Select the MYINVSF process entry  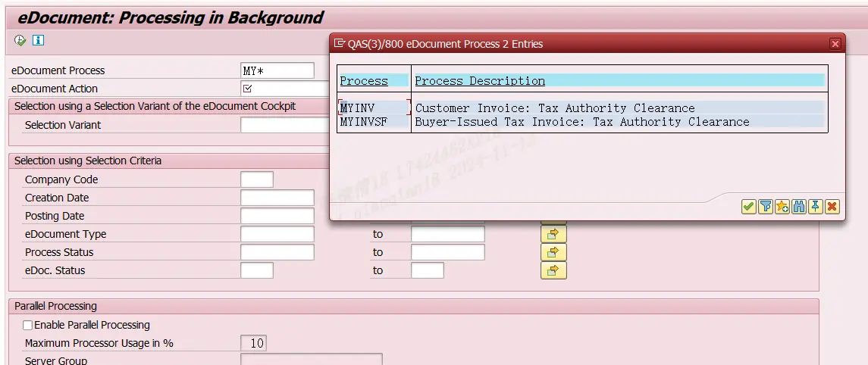coord(363,122)
